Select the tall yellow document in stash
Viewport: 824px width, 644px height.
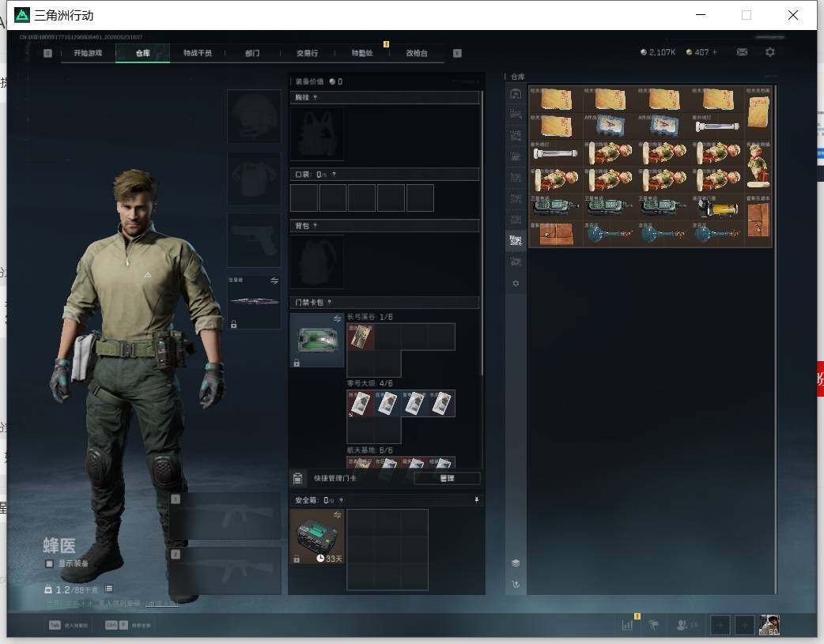[758, 112]
